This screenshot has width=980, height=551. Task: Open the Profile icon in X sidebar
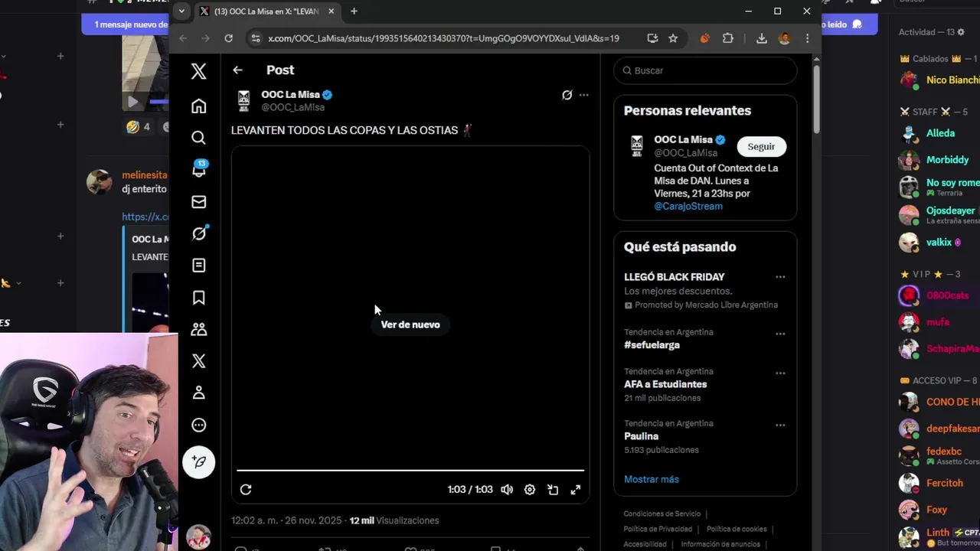click(198, 393)
